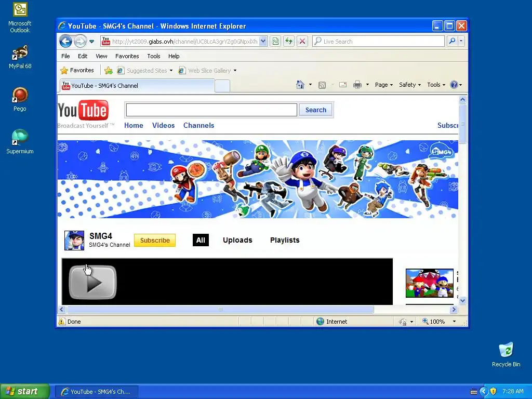This screenshot has height=399, width=532.
Task: Open the Tools menu in menu bar
Action: pos(153,56)
